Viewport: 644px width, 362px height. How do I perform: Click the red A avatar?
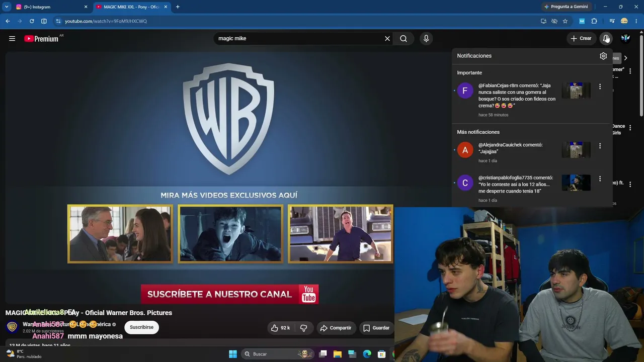click(465, 150)
